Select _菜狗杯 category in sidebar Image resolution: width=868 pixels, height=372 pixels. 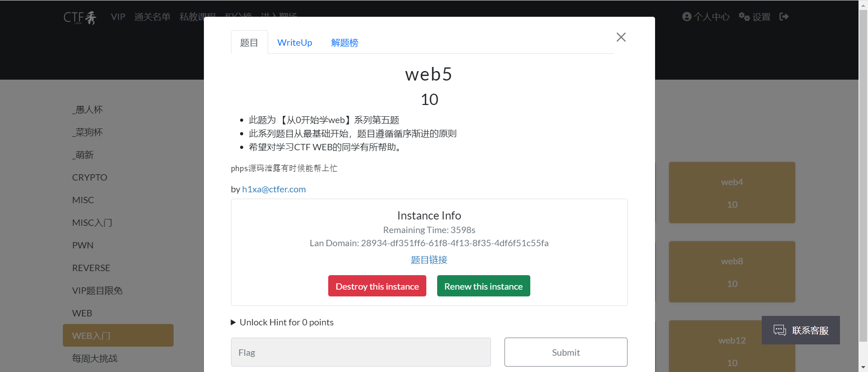click(88, 132)
